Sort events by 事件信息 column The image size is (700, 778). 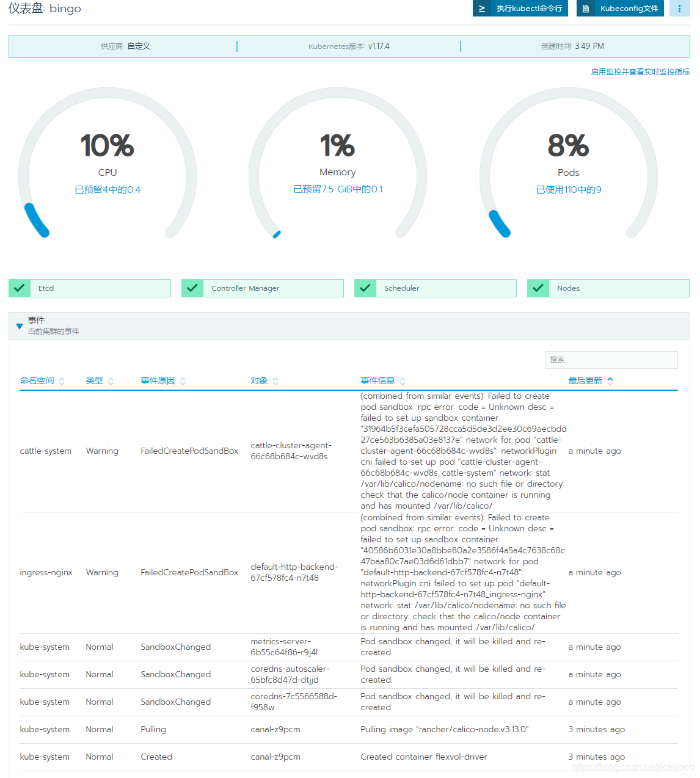[383, 381]
